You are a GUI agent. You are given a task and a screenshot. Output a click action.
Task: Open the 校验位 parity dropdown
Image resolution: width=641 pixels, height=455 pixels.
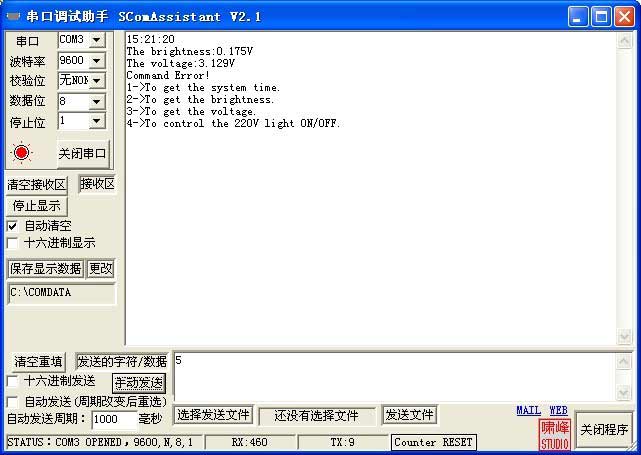(96, 81)
